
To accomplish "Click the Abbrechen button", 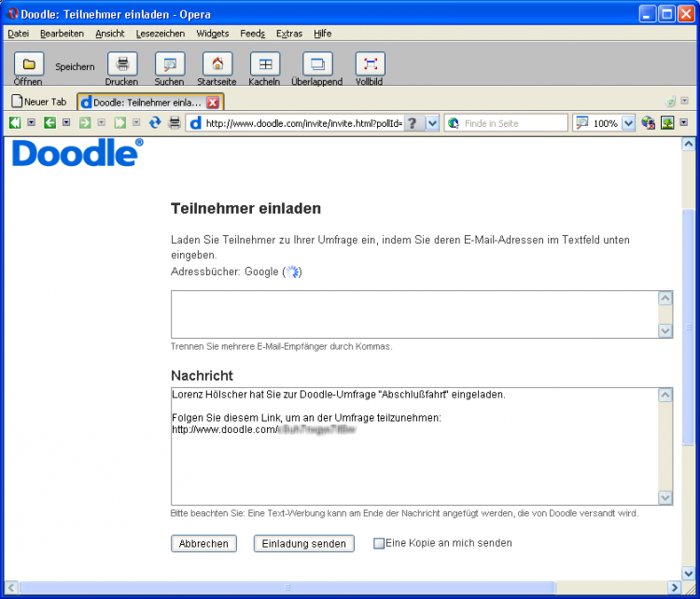I will pos(203,544).
